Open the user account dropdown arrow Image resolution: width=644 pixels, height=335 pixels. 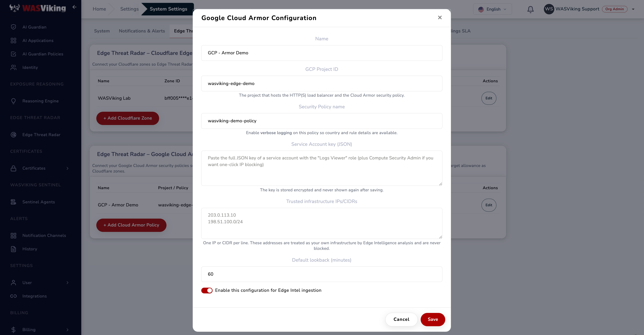click(633, 9)
